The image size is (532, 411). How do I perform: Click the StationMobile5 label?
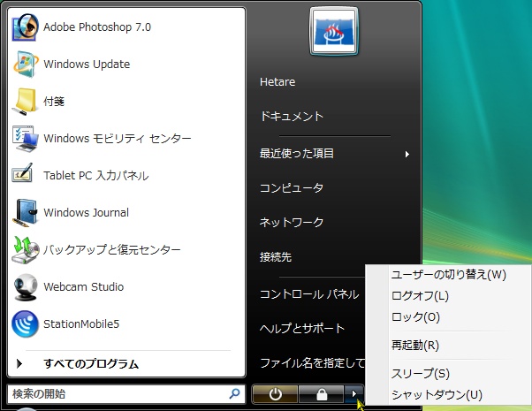pos(81,324)
